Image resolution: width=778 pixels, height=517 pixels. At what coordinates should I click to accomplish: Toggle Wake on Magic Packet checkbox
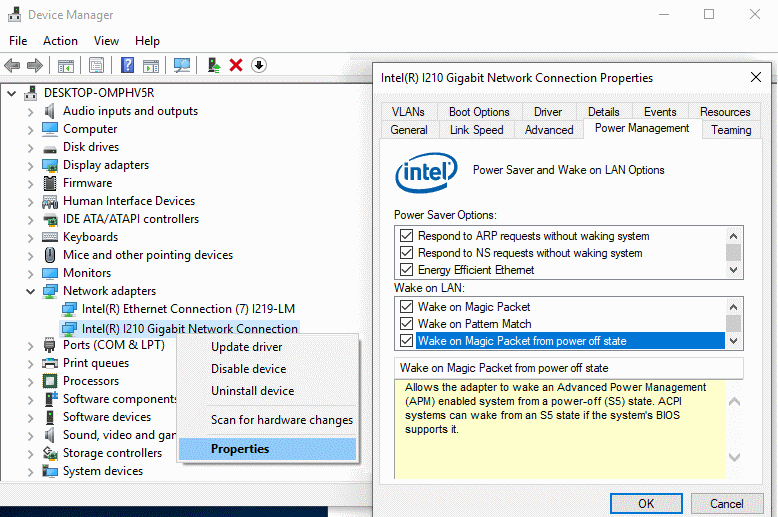click(x=406, y=307)
